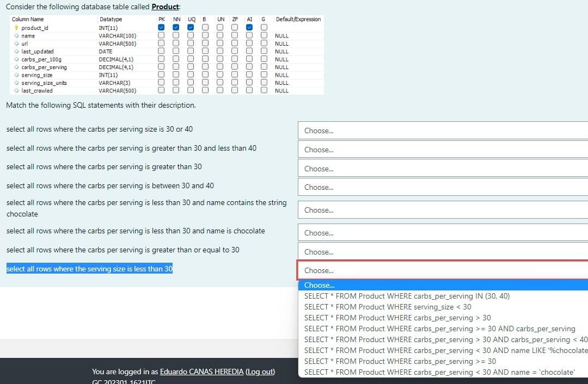Viewport: 588px width, 384px height.
Task: Open the Eduardo CANAS HEREDIA profile link
Action: 201,371
